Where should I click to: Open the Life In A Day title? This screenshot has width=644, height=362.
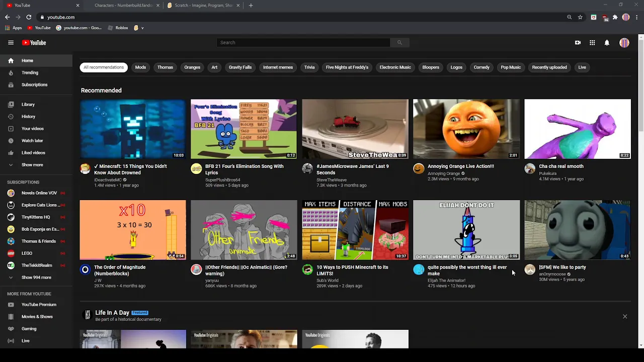(x=112, y=313)
